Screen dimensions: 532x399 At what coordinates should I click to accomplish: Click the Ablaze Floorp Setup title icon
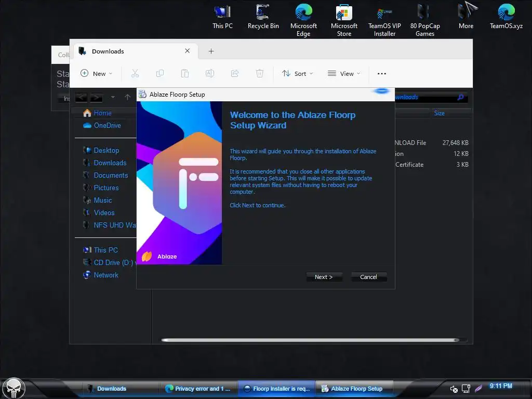coord(142,95)
